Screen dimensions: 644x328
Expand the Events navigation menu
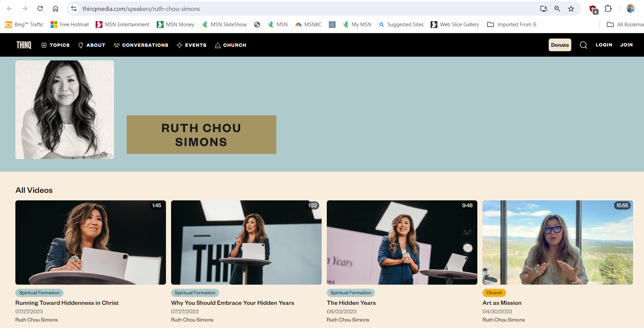192,45
